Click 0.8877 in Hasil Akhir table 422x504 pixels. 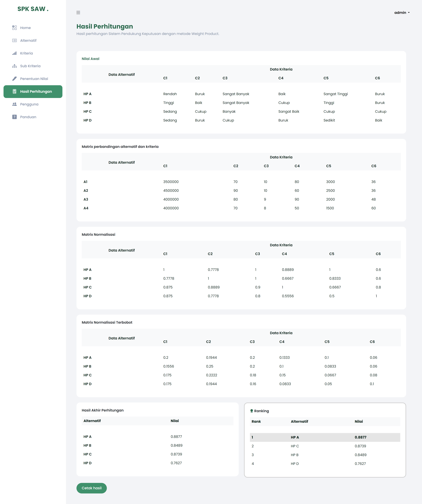tap(176, 437)
